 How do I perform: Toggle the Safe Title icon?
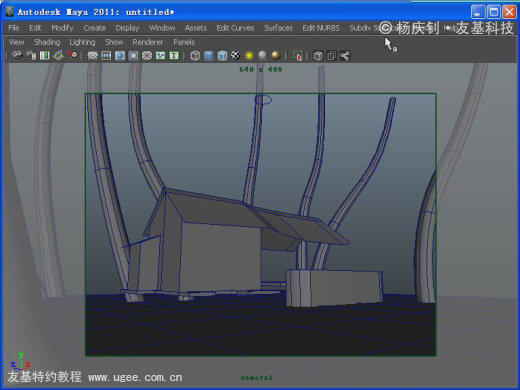point(174,56)
